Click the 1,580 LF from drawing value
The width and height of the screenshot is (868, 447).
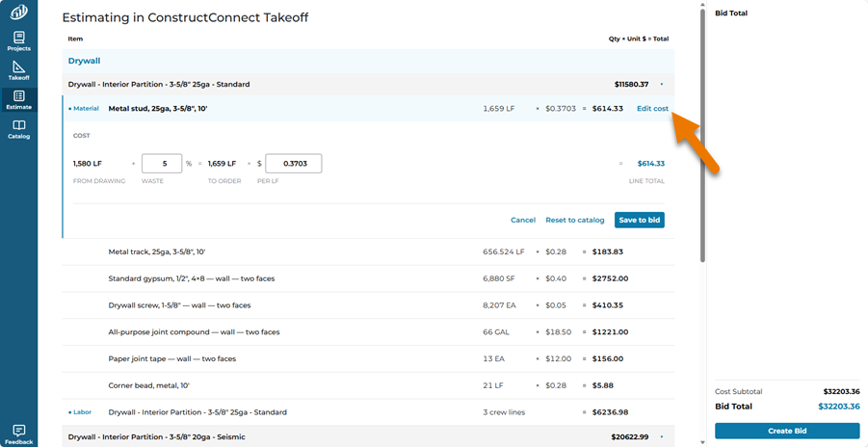[x=88, y=164]
